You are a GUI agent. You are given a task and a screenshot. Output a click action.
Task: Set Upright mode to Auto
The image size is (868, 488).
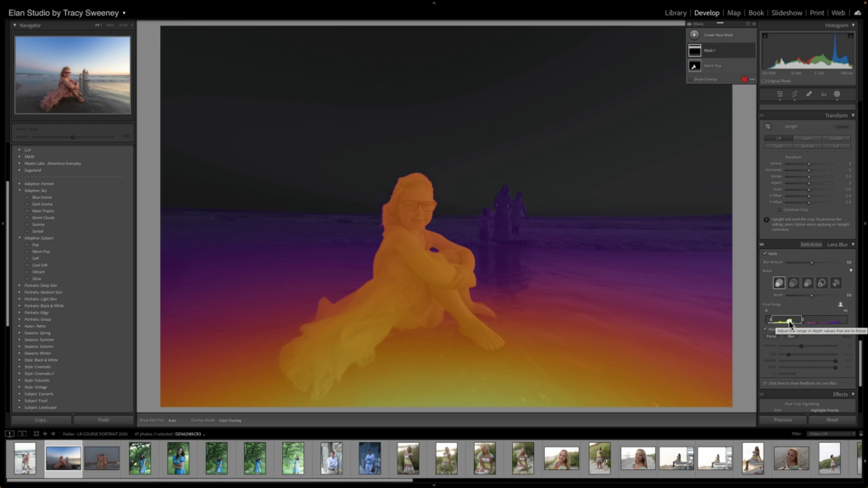coord(807,138)
